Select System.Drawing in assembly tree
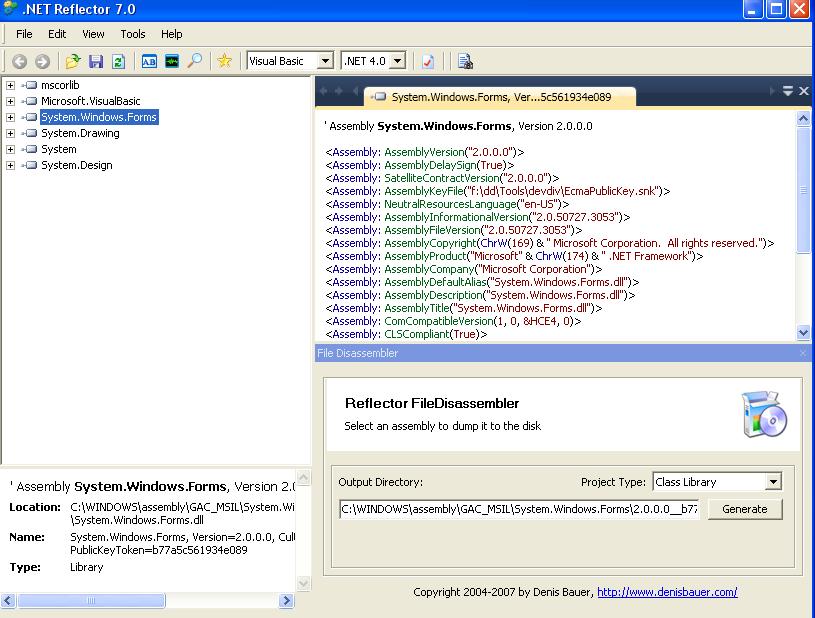Viewport: 815px width, 618px height. [x=80, y=133]
